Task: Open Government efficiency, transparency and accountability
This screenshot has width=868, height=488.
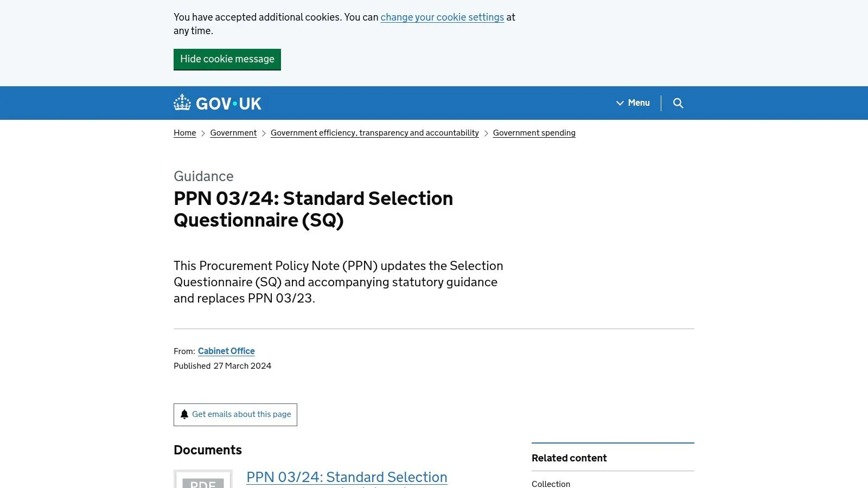Action: tap(374, 132)
